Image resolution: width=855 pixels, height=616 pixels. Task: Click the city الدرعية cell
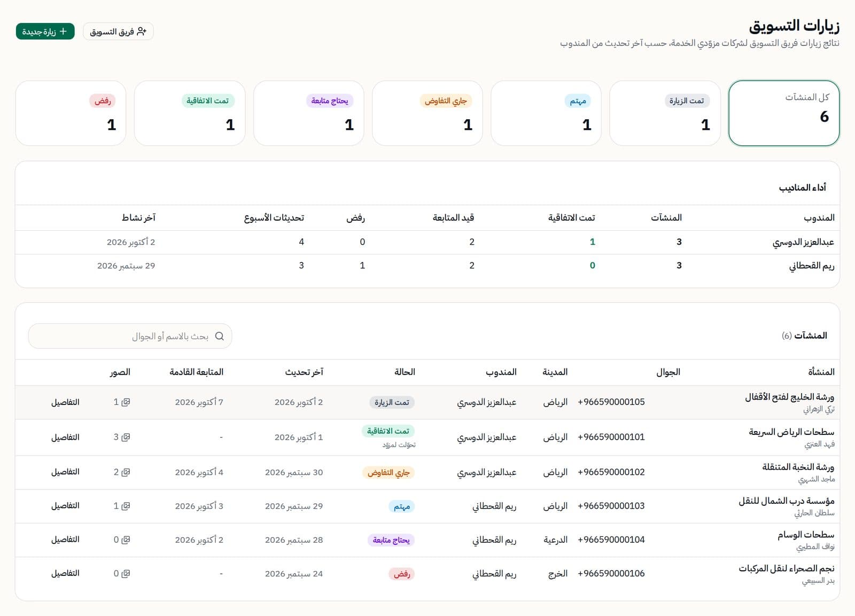pos(556,540)
